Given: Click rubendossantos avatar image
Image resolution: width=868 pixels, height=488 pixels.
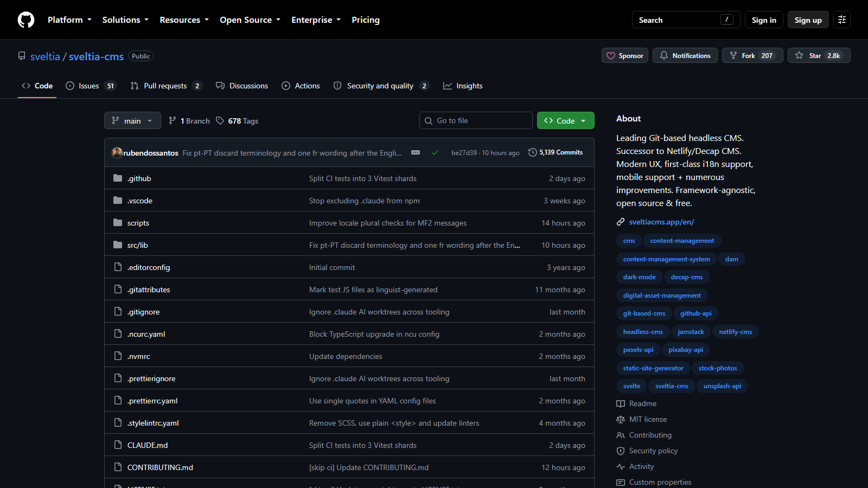Looking at the screenshot, I should pos(117,153).
